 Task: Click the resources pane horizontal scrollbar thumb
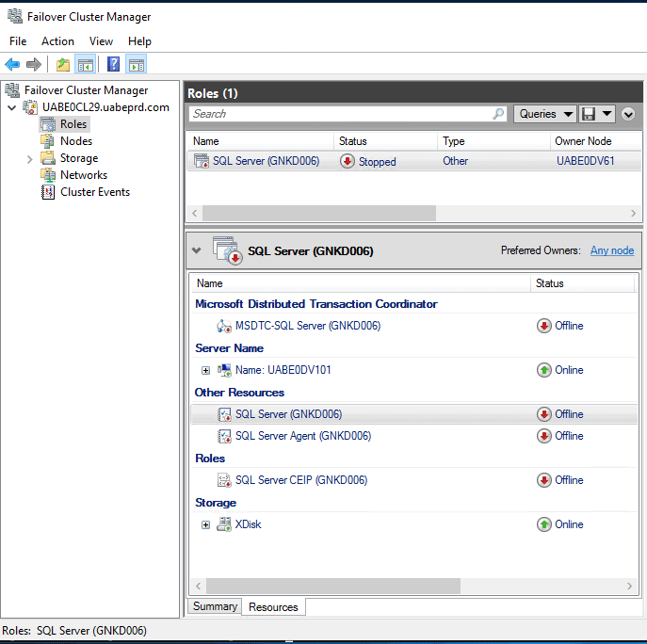333,586
